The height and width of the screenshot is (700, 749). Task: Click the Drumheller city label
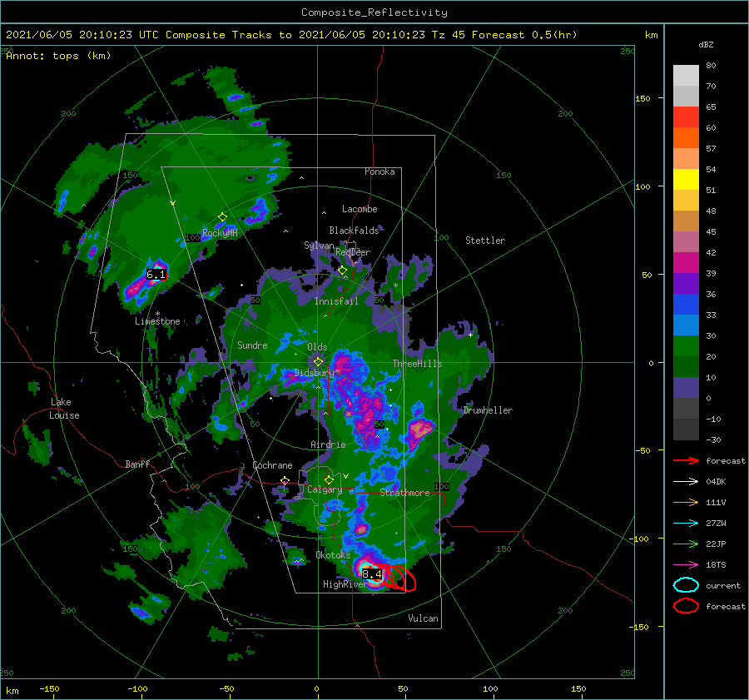click(x=488, y=410)
